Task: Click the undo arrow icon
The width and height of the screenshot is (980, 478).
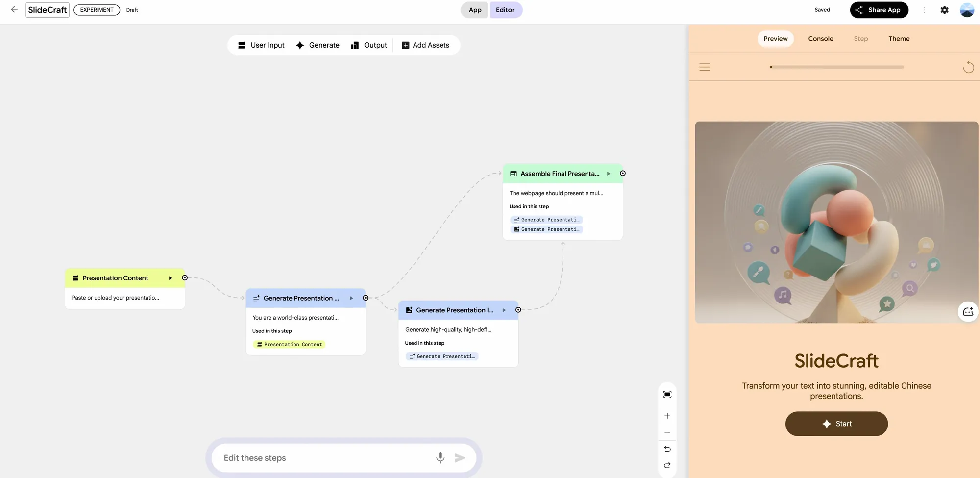Action: click(x=667, y=449)
